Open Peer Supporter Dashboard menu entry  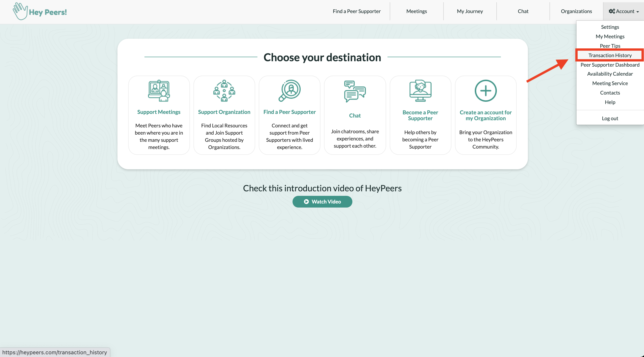[x=610, y=65]
